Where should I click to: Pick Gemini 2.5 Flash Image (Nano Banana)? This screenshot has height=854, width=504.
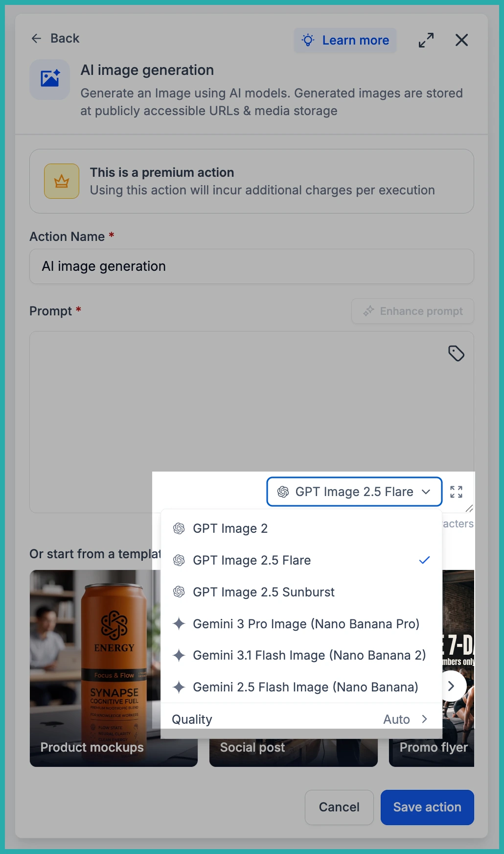(x=301, y=687)
